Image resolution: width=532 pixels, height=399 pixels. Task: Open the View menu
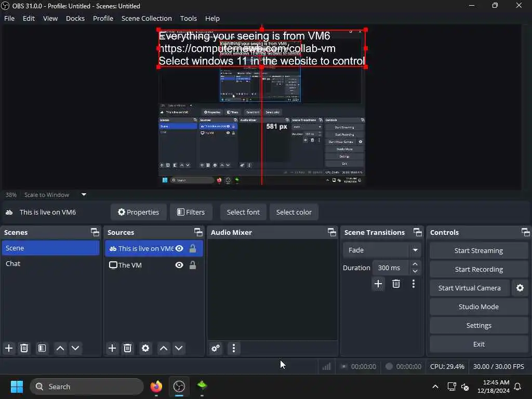click(50, 18)
